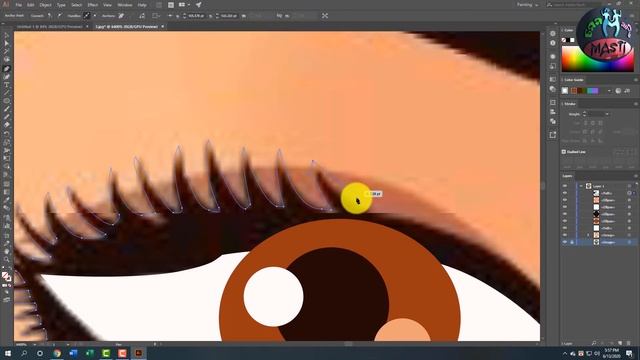Select the Curvature tool
Screen dimensions: 640x360
tap(7, 77)
